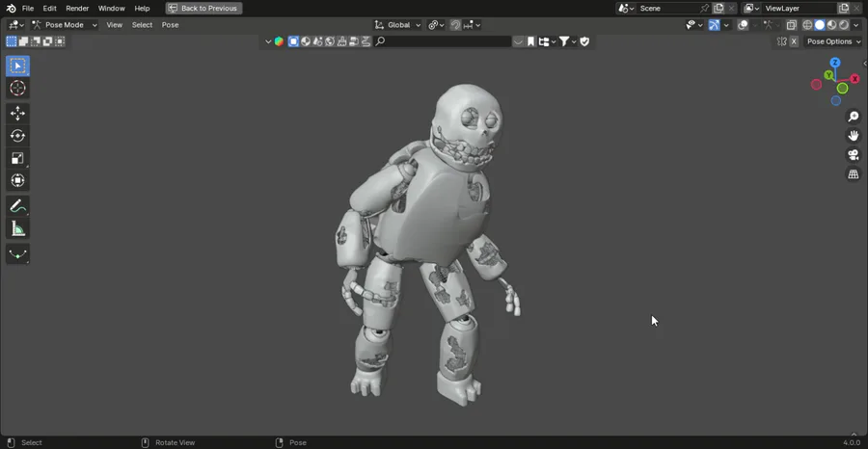Open the scene browse dropdown
This screenshot has width=868, height=449.
coord(626,9)
